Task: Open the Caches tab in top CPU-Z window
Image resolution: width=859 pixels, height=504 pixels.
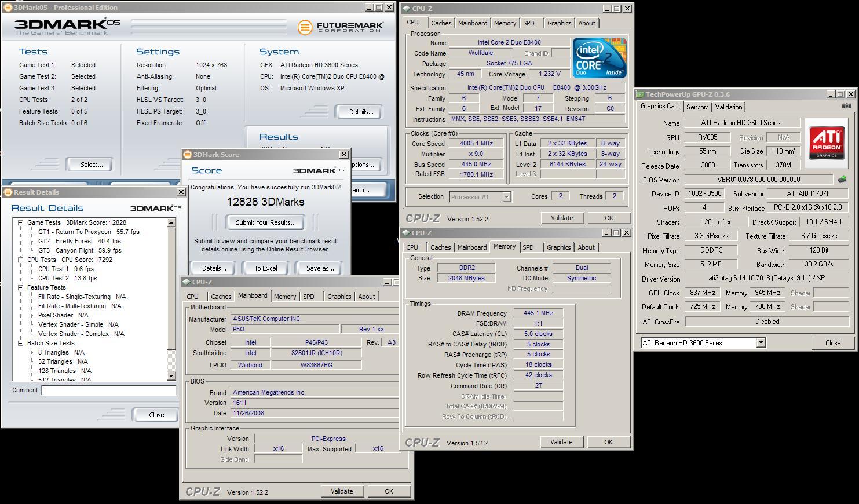Action: click(x=441, y=23)
